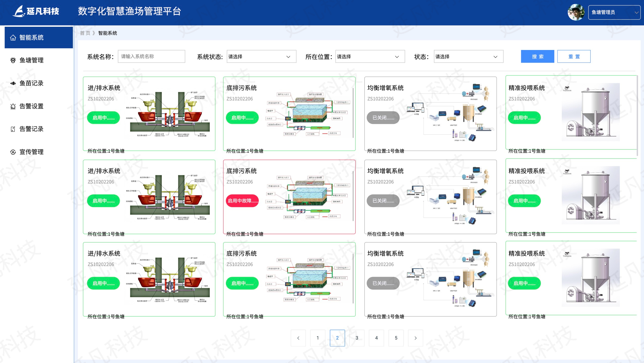Open the 智能系统 menu item
The image size is (644, 363).
point(39,38)
